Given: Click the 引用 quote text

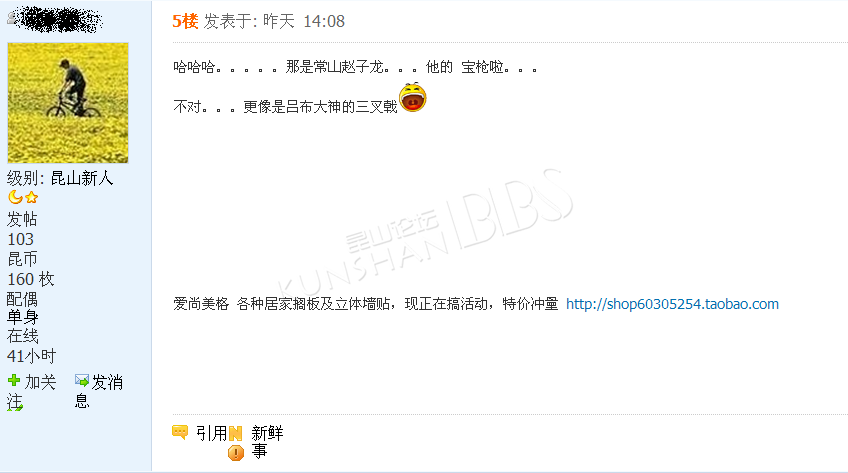Looking at the screenshot, I should point(211,433).
